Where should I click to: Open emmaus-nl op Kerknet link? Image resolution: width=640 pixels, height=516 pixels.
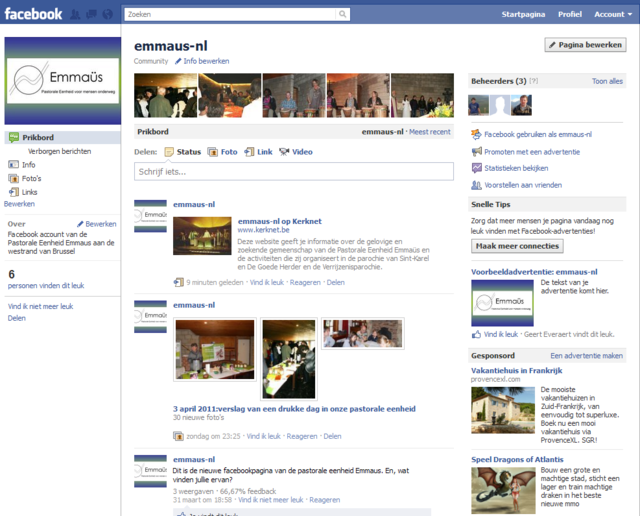click(280, 221)
